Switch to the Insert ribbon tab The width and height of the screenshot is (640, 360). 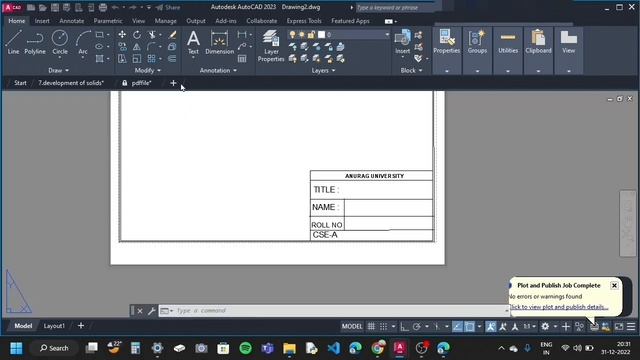pos(42,21)
